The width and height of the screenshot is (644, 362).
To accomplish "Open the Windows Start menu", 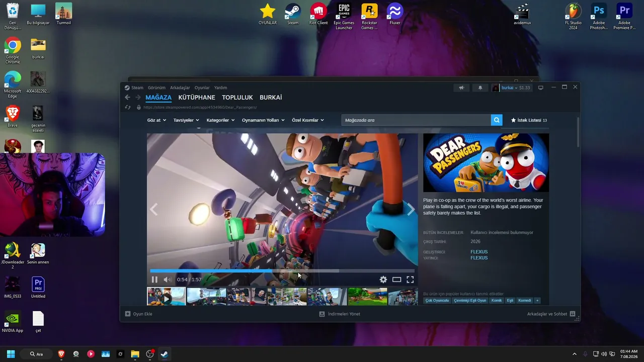I will [x=11, y=354].
